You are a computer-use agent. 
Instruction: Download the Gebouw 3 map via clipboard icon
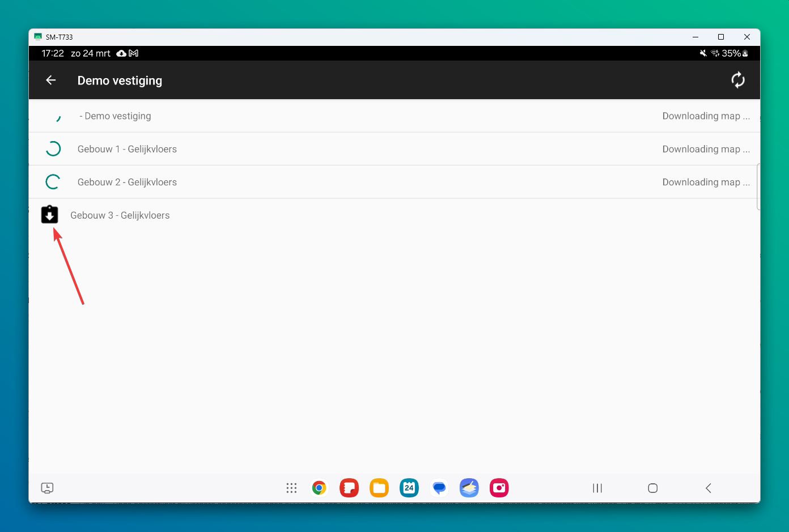(x=50, y=215)
